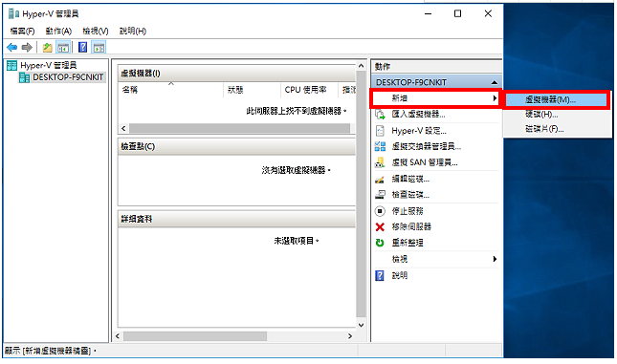Click the 詳細資料 panel header
This screenshot has width=617, height=364.
[x=236, y=219]
